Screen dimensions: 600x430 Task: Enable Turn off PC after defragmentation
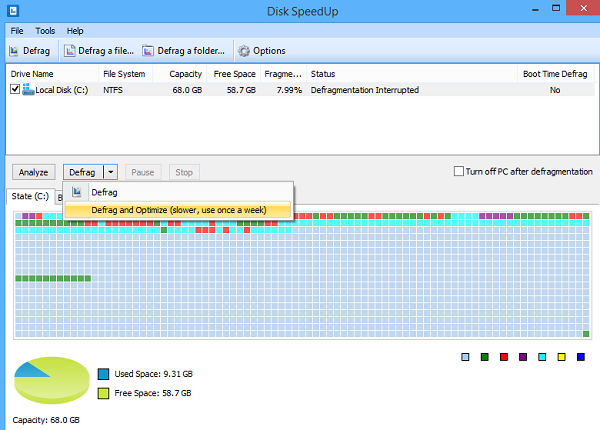[x=458, y=171]
